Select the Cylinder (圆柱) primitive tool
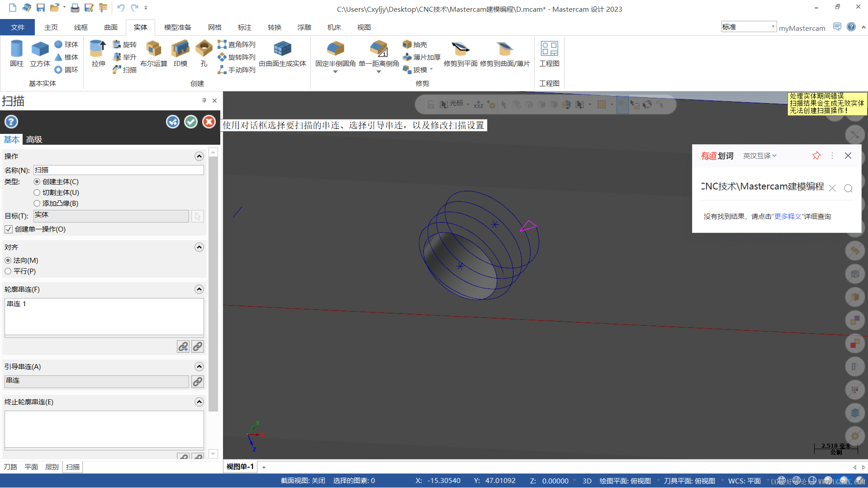This screenshot has height=488, width=868. (17, 53)
